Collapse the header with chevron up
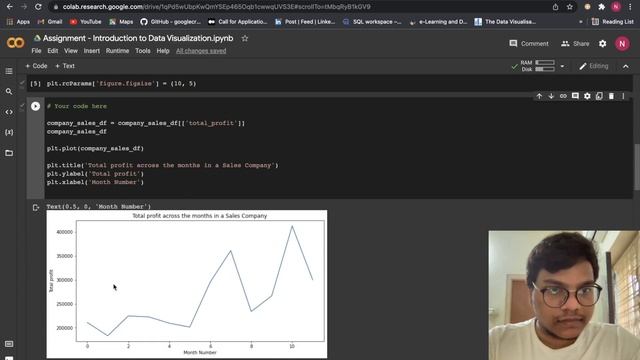This screenshot has width=640, height=360. 626,66
